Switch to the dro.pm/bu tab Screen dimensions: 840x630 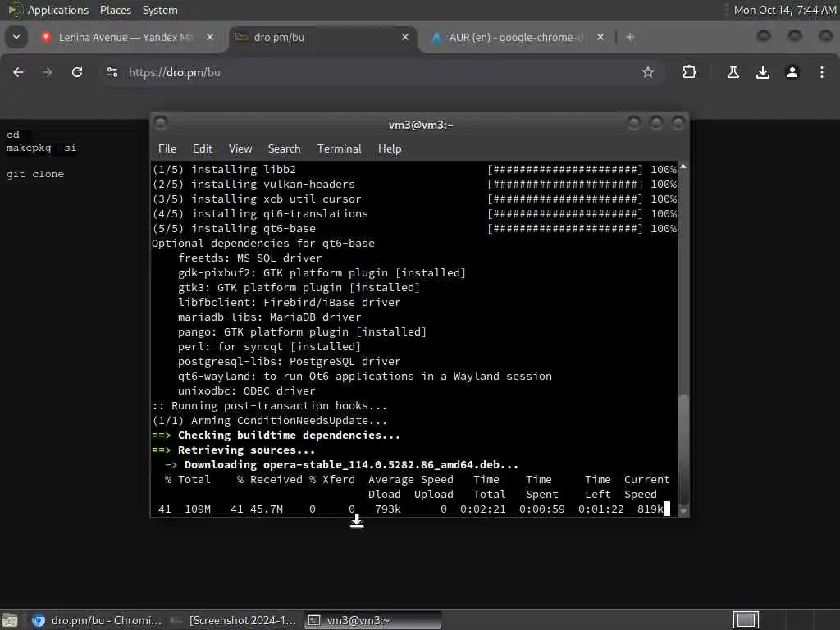tap(322, 38)
